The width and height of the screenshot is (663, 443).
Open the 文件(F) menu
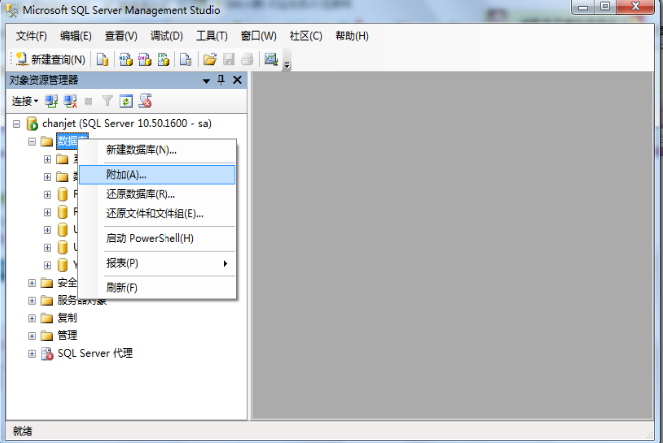coord(31,36)
